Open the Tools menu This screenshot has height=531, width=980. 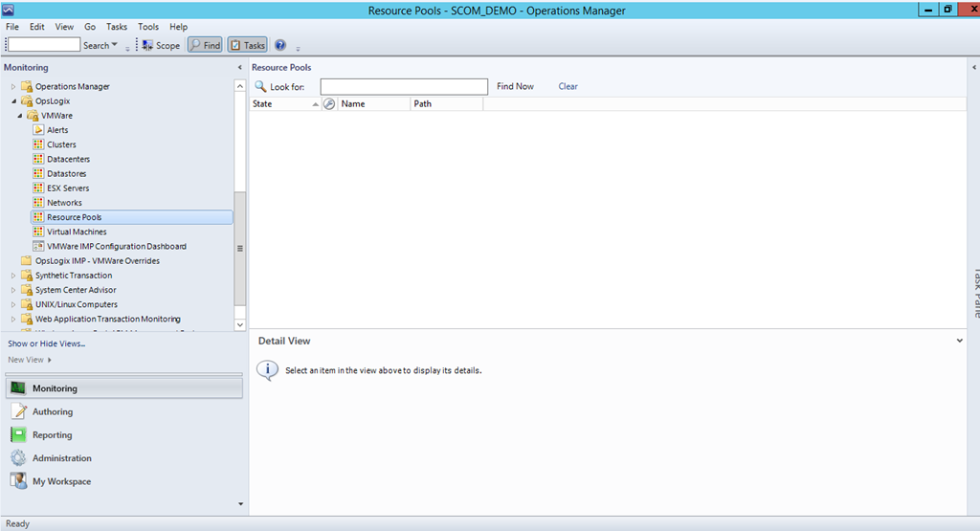pyautogui.click(x=148, y=27)
